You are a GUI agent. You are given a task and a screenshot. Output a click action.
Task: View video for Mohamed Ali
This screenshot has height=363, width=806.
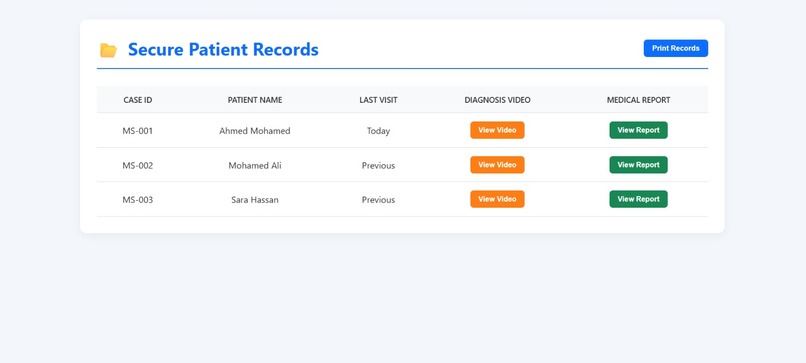click(497, 165)
